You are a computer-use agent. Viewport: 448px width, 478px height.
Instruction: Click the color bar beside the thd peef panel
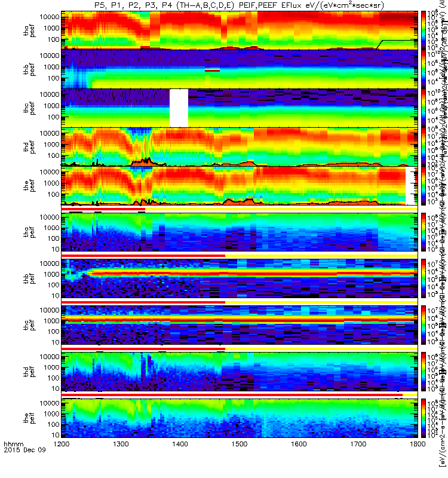(424, 146)
